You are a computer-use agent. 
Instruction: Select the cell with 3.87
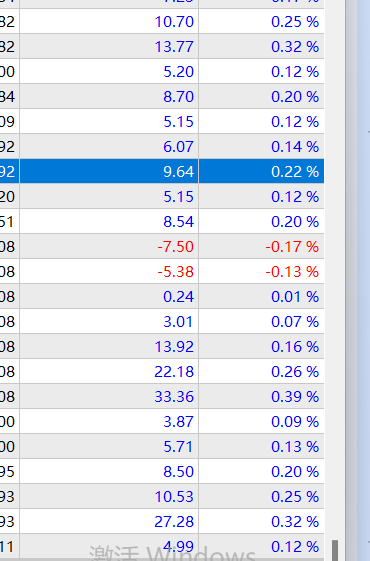coord(178,422)
